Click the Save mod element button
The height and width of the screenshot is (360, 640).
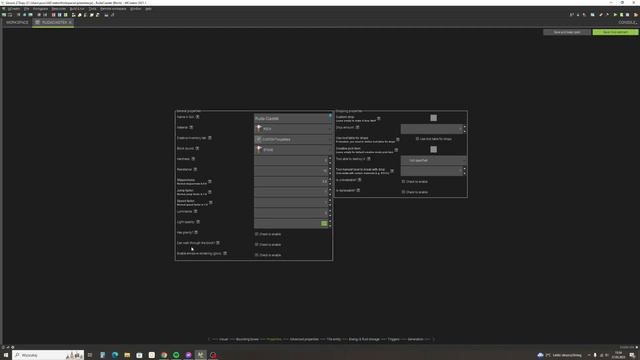pos(615,32)
